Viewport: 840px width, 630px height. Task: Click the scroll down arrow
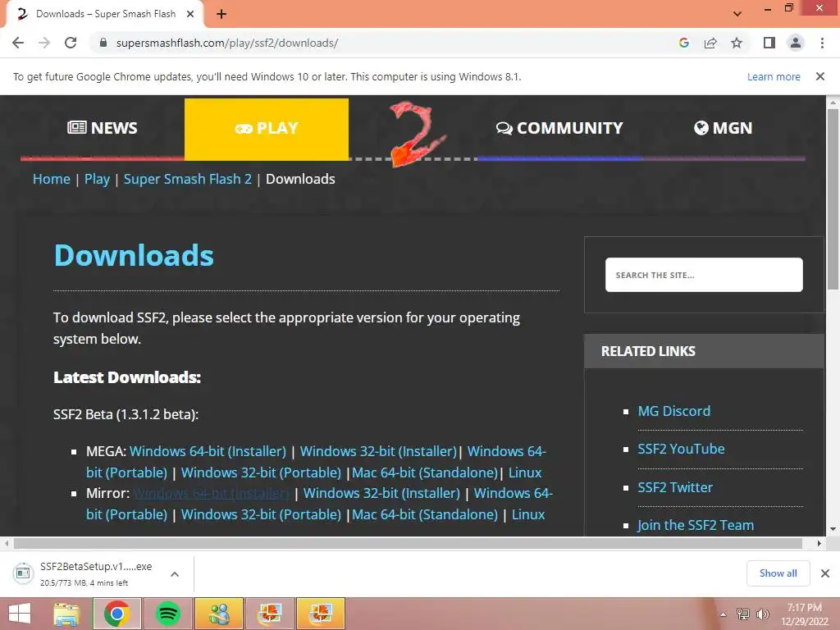point(833,529)
